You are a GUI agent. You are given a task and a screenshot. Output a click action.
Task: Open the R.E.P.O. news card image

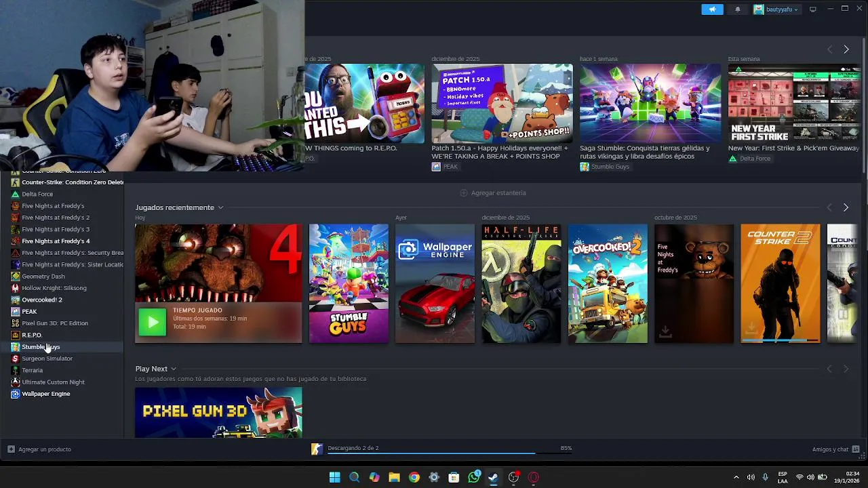click(364, 103)
